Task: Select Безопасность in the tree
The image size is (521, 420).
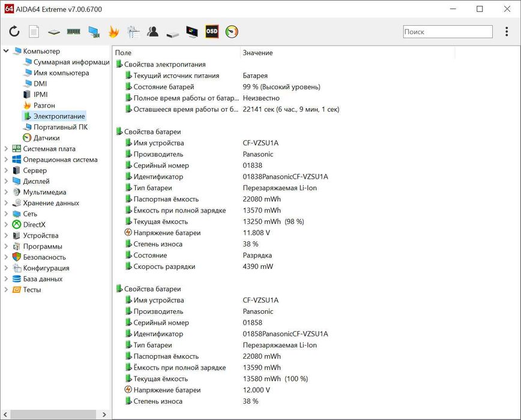Action: click(39, 257)
